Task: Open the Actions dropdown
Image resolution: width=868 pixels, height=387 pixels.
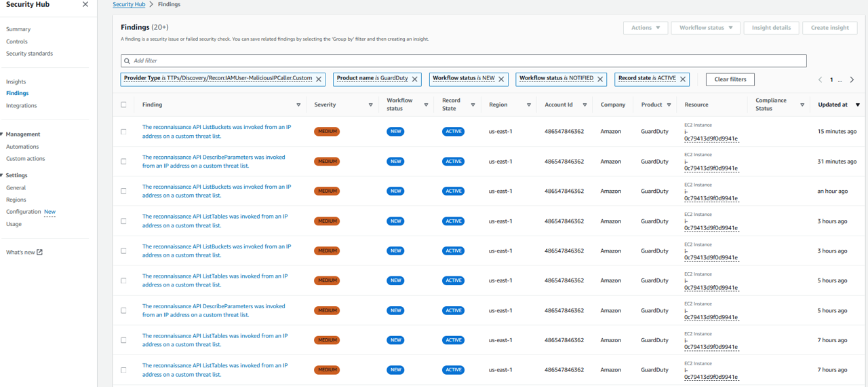Action: 646,28
